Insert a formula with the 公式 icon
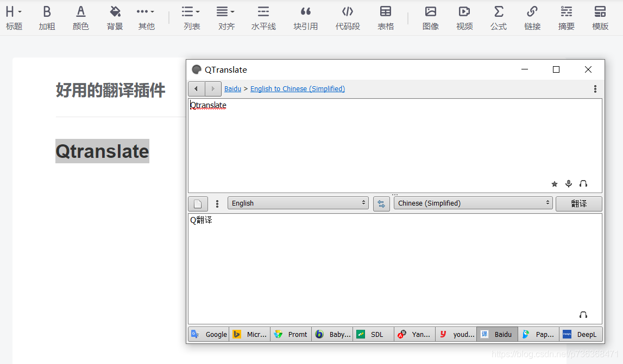 tap(498, 17)
